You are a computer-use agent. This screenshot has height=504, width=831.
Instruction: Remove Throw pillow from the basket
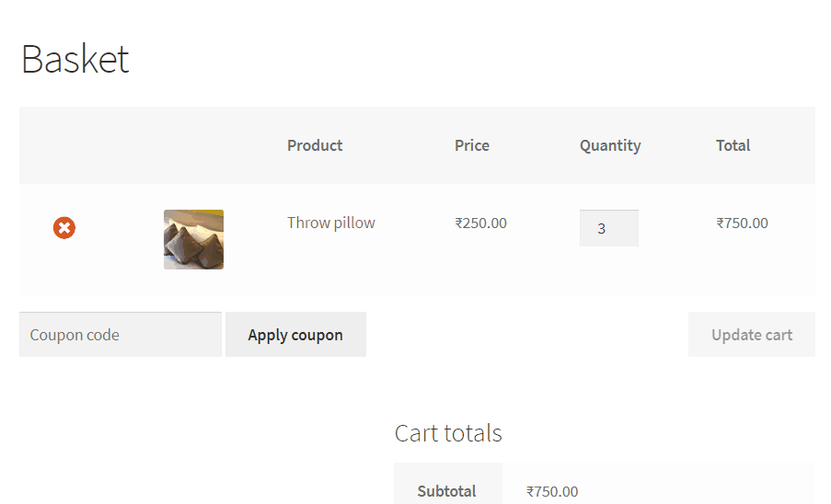pos(64,228)
